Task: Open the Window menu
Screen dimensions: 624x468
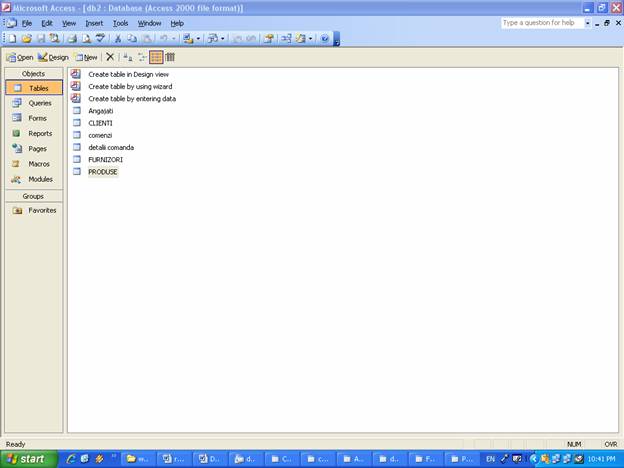Action: (x=149, y=23)
